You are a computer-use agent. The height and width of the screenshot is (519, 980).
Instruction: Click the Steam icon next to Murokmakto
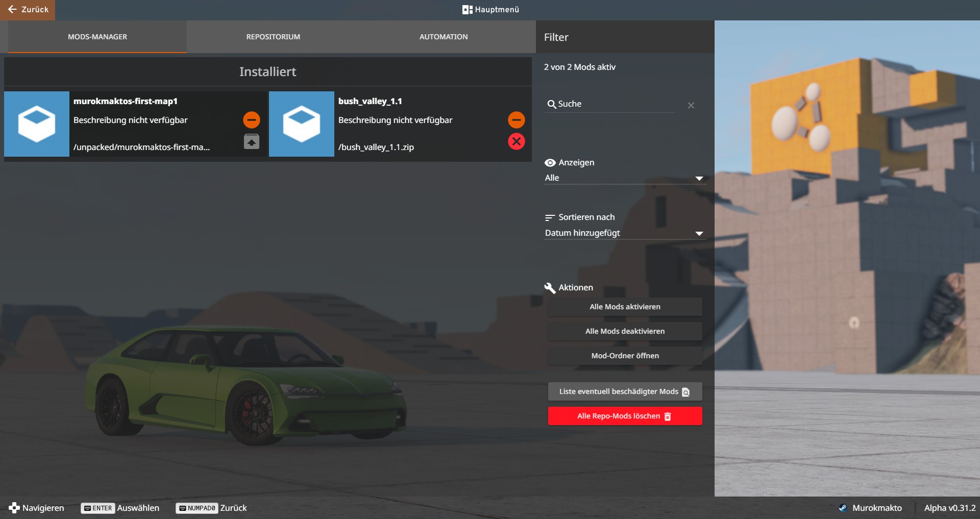click(x=843, y=508)
